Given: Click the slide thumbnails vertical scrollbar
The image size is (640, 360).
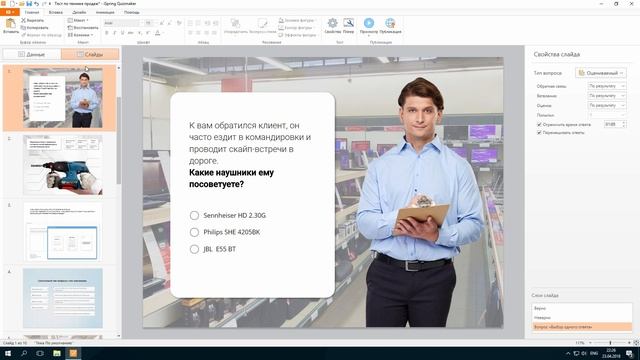Looking at the screenshot, I should (x=119, y=141).
